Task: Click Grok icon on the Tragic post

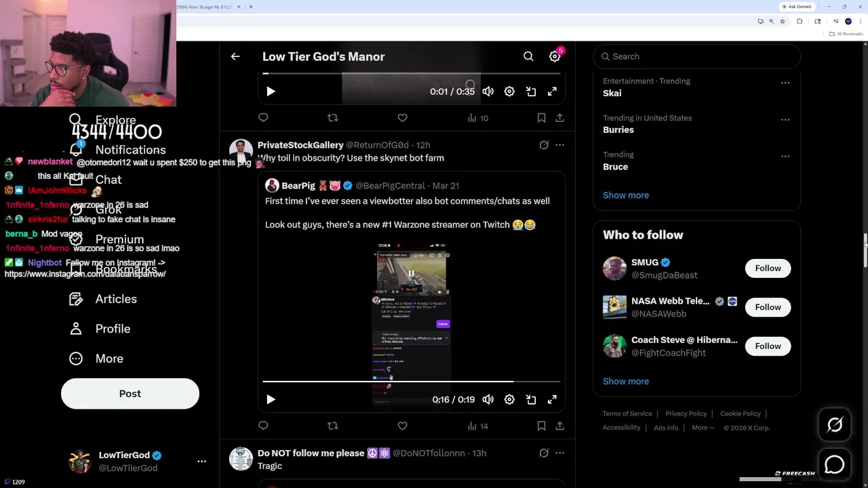Action: point(544,453)
